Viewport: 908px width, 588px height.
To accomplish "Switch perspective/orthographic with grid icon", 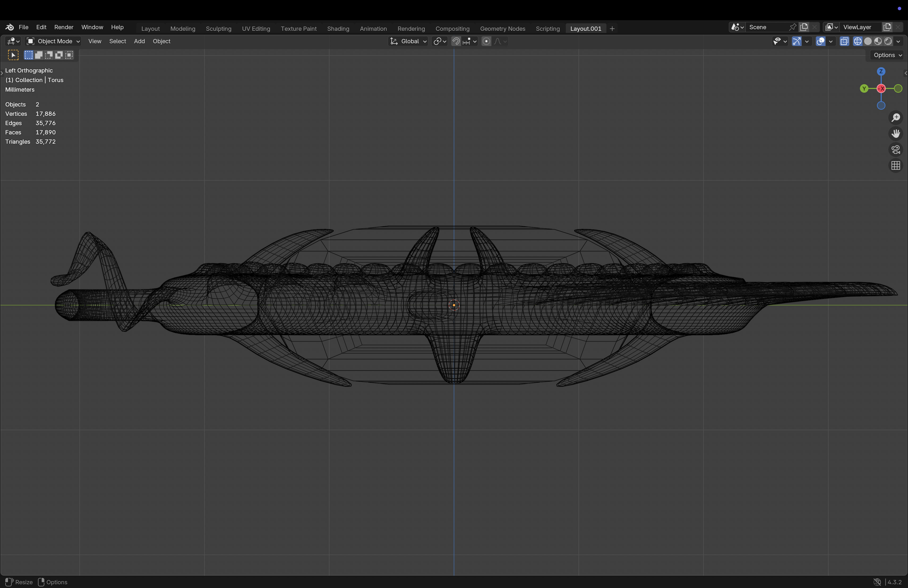I will (896, 166).
